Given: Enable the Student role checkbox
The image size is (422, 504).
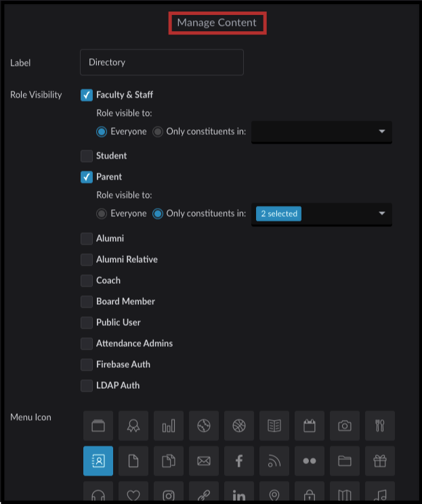Looking at the screenshot, I should 87,156.
